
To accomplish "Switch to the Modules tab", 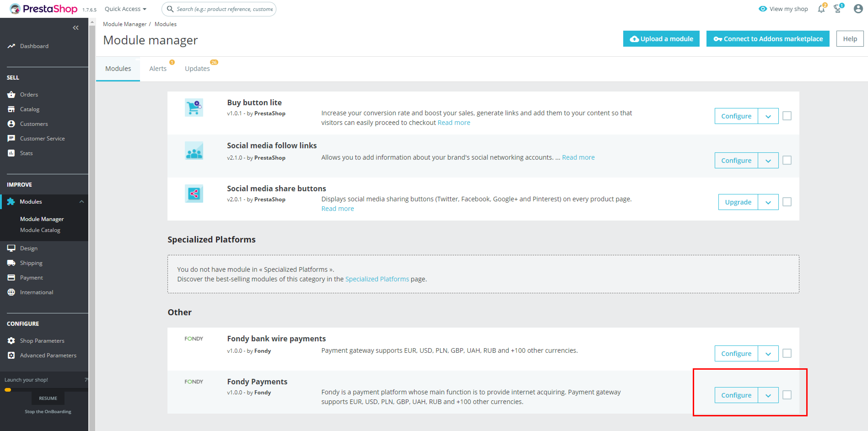I will (118, 69).
